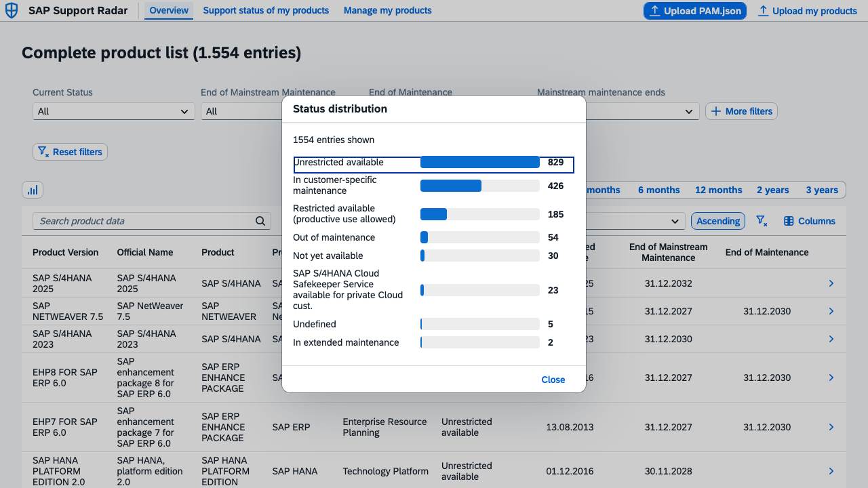The height and width of the screenshot is (488, 868).
Task: Click the Upload my products button
Action: (808, 11)
